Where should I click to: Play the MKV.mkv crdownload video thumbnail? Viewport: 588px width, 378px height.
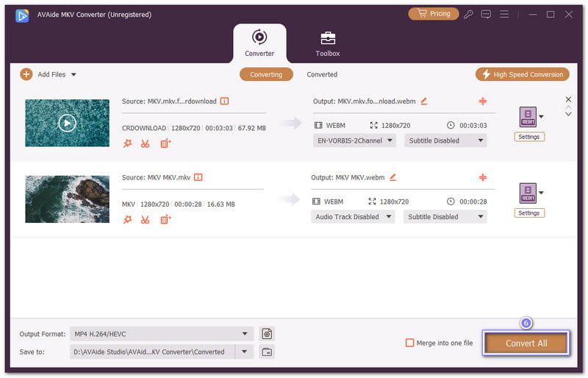(67, 123)
